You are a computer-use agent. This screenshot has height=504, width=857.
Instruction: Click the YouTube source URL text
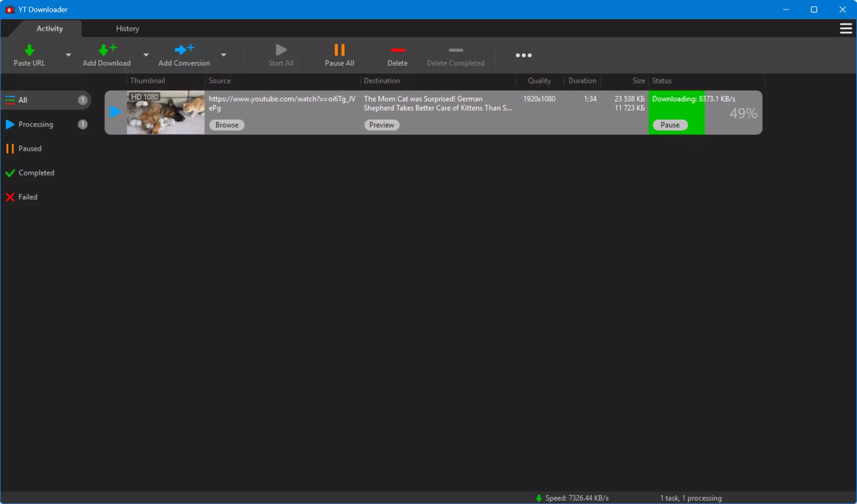point(282,103)
